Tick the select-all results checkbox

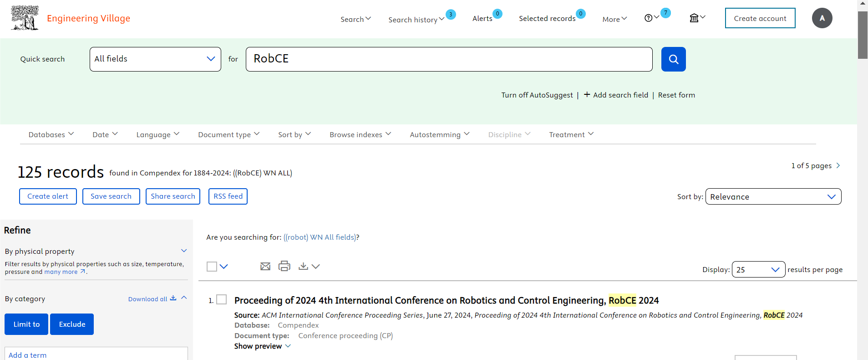tap(212, 267)
